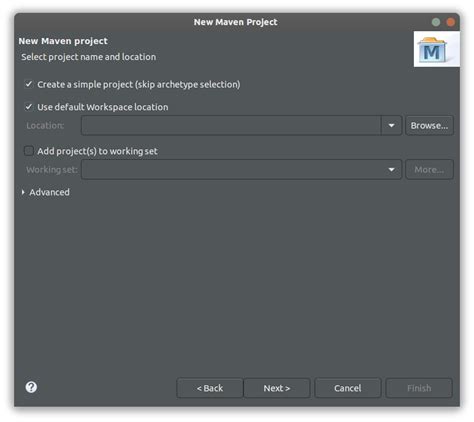
Task: Click the Browse... button
Action: point(429,125)
